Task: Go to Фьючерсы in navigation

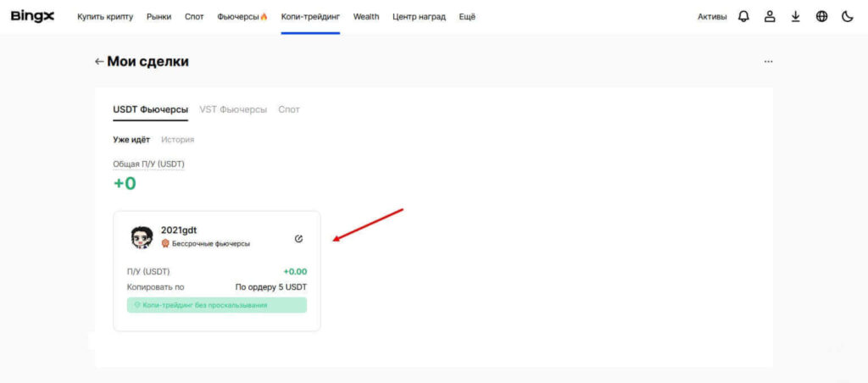Action: click(x=242, y=17)
